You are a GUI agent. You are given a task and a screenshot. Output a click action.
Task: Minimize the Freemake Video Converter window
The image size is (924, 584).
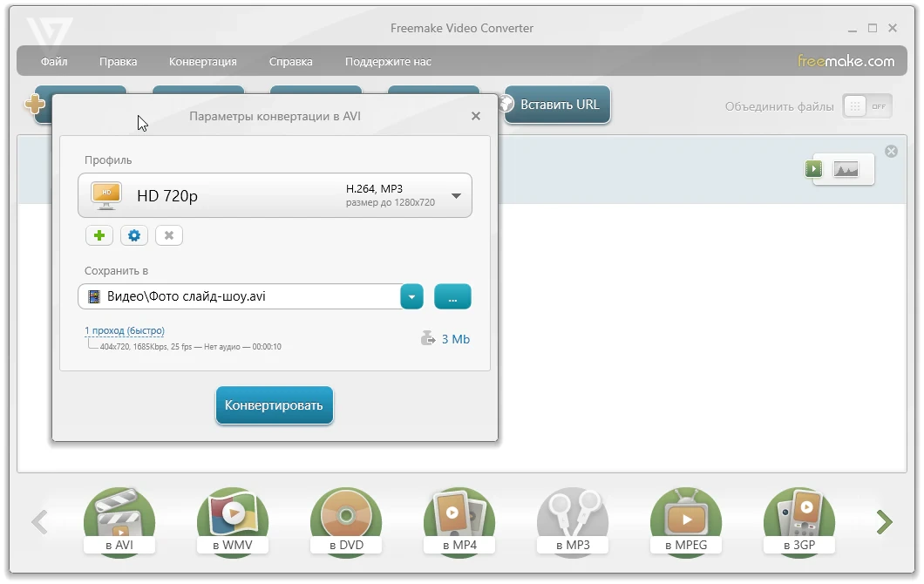point(853,28)
